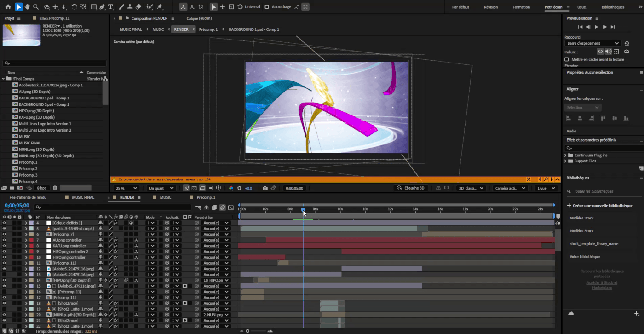Toggle the transparency grid display
The height and width of the screenshot is (334, 644).
click(x=194, y=188)
